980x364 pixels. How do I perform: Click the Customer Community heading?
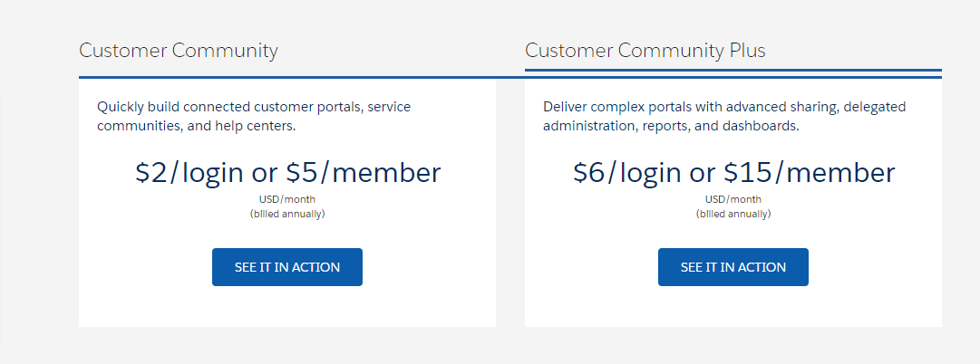(178, 50)
